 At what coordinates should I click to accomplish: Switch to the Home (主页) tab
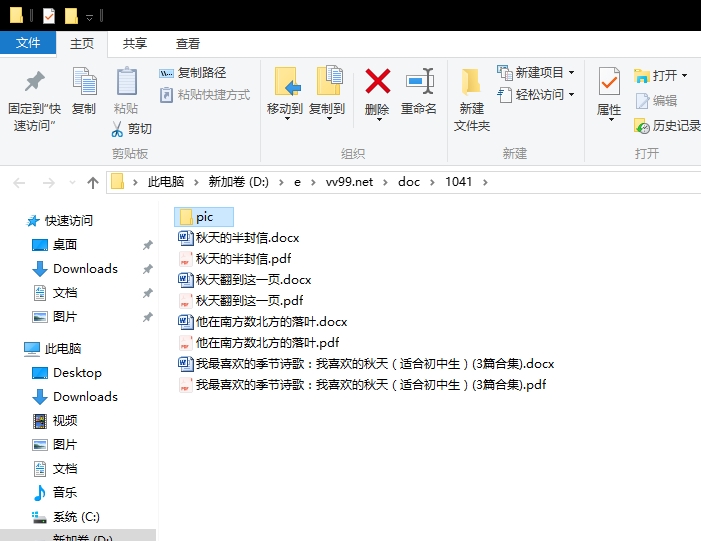[x=82, y=43]
